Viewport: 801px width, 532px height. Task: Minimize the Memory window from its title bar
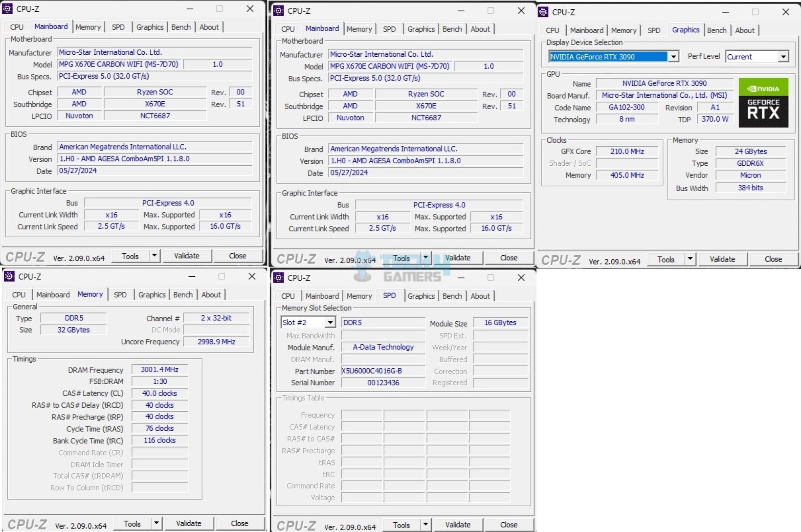pyautogui.click(x=192, y=276)
